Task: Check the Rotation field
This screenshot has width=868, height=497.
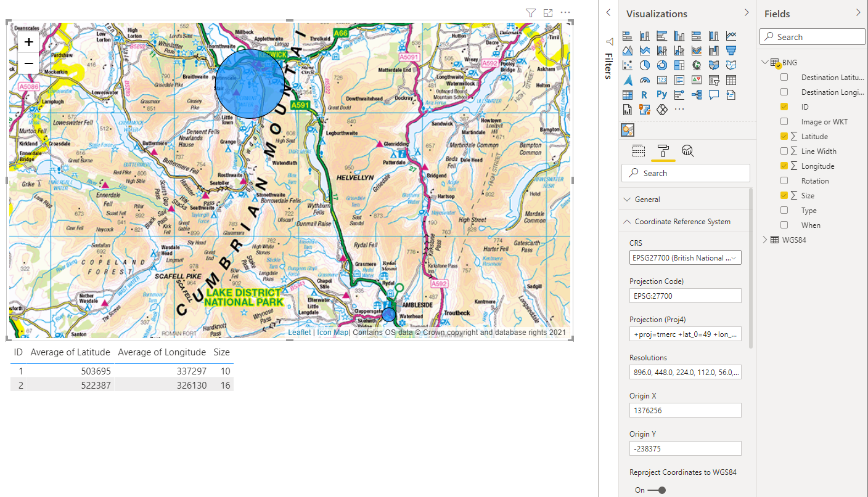Action: pos(784,181)
